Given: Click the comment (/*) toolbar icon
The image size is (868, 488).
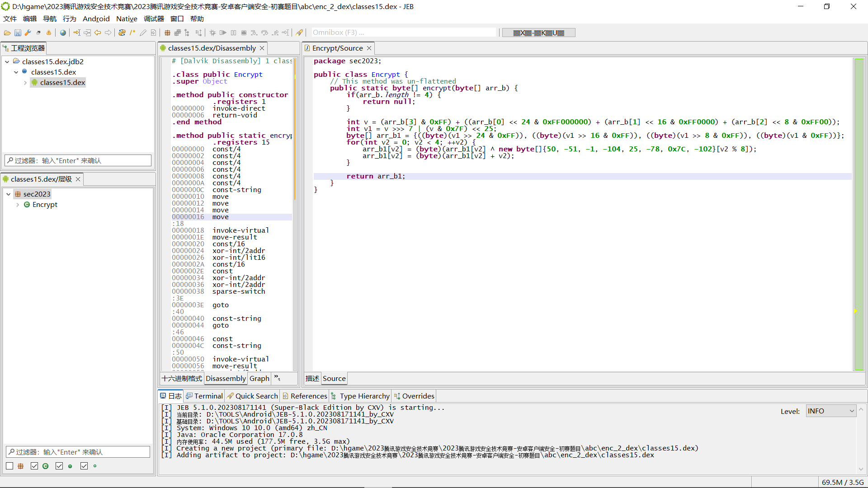Looking at the screenshot, I should pos(132,33).
